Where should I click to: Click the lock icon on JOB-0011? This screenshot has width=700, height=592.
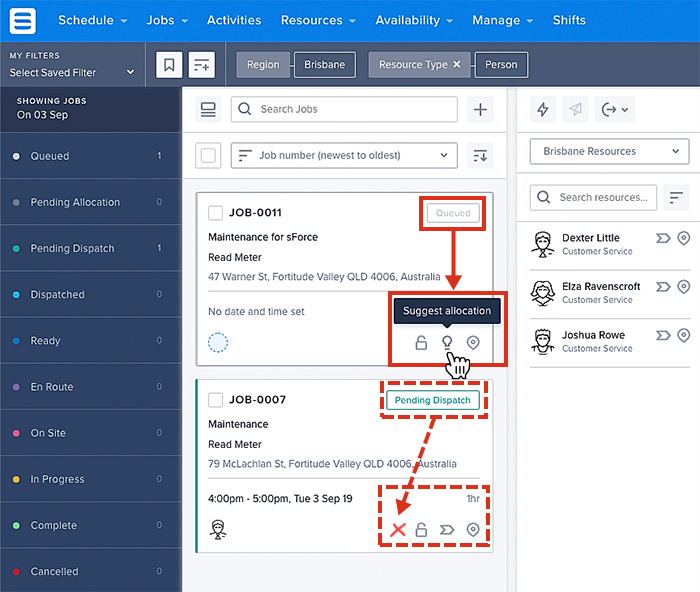[x=421, y=343]
